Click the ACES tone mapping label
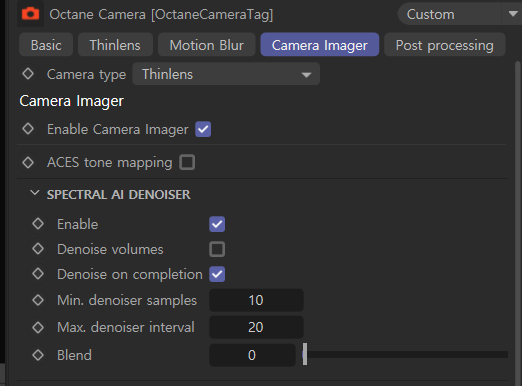This screenshot has height=386, width=522. point(109,163)
